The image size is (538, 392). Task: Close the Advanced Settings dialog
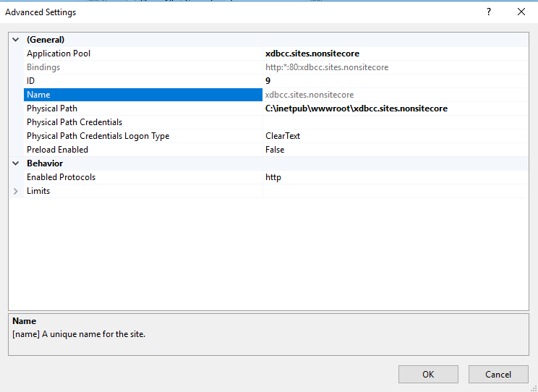pyautogui.click(x=521, y=12)
